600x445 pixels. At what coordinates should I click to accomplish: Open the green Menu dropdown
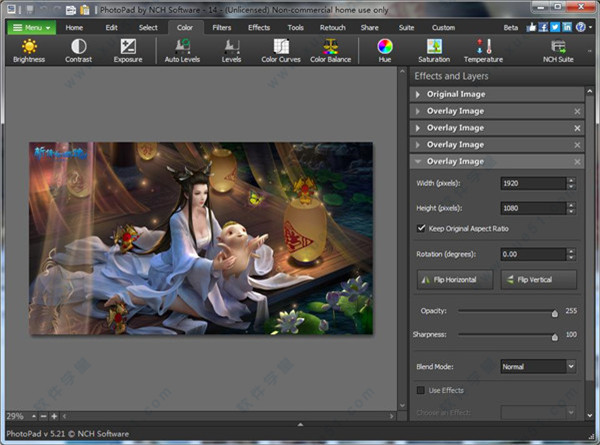[31, 28]
